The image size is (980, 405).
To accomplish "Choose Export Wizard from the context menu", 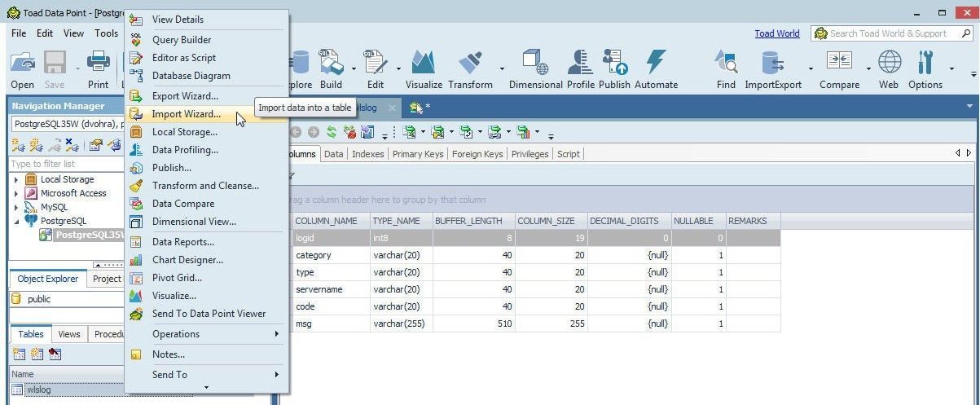I will (x=185, y=96).
